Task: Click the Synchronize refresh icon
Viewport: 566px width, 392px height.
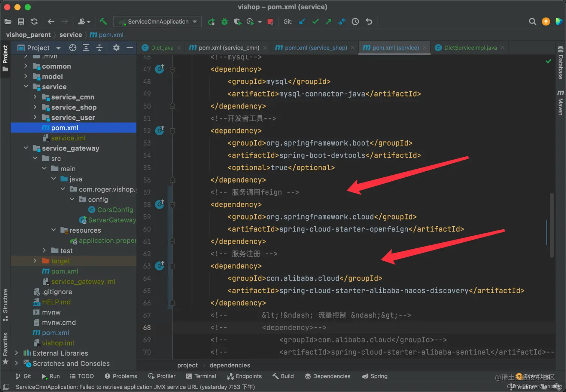Action: pyautogui.click(x=34, y=22)
